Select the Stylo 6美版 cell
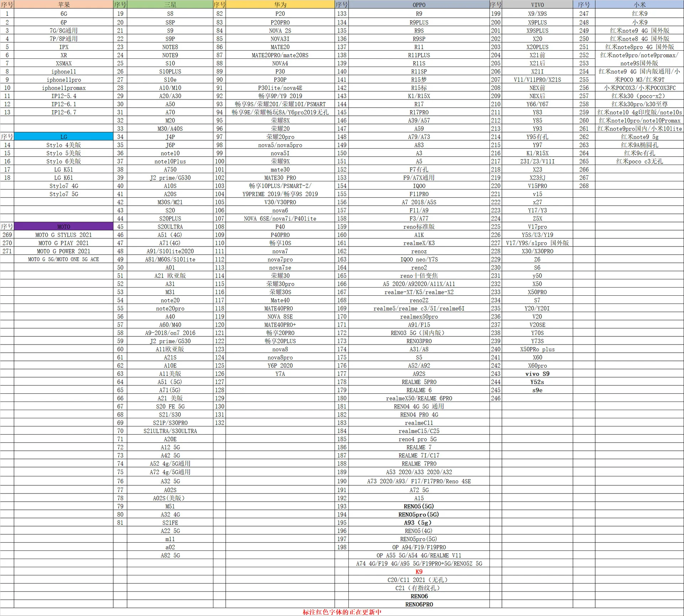The width and height of the screenshot is (684, 616). tap(64, 161)
